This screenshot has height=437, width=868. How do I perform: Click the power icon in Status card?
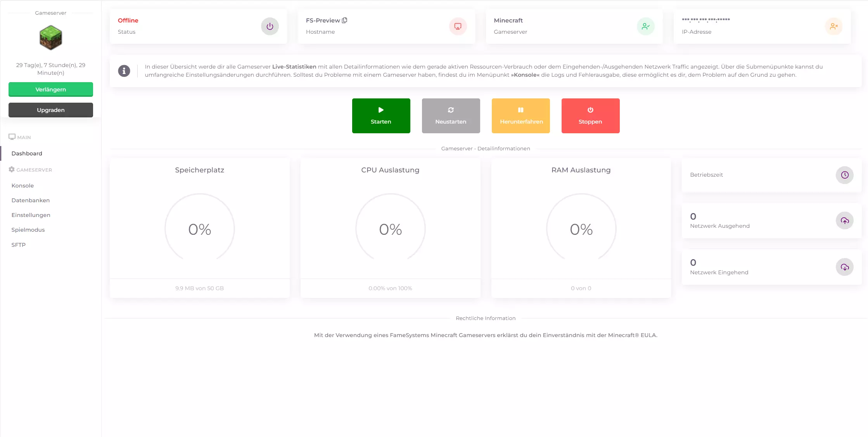270,26
